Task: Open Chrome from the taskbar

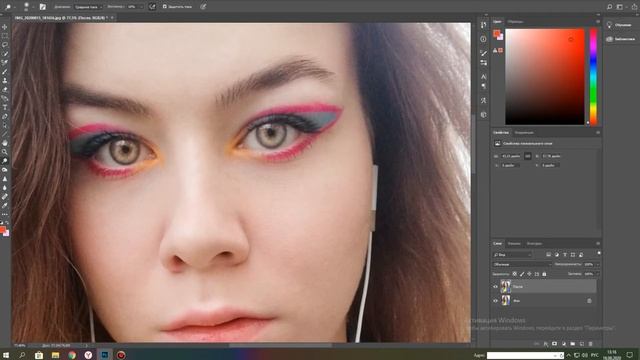Action: 72,355
